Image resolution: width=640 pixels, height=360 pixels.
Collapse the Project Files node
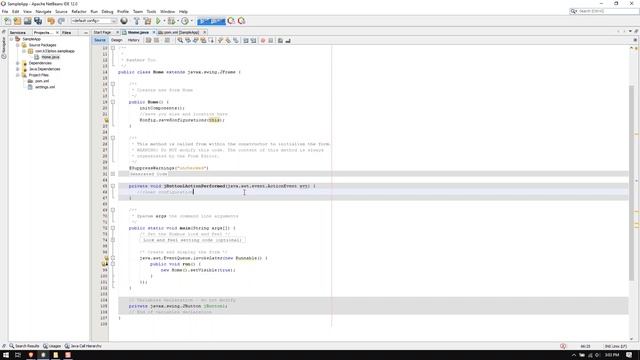point(18,75)
